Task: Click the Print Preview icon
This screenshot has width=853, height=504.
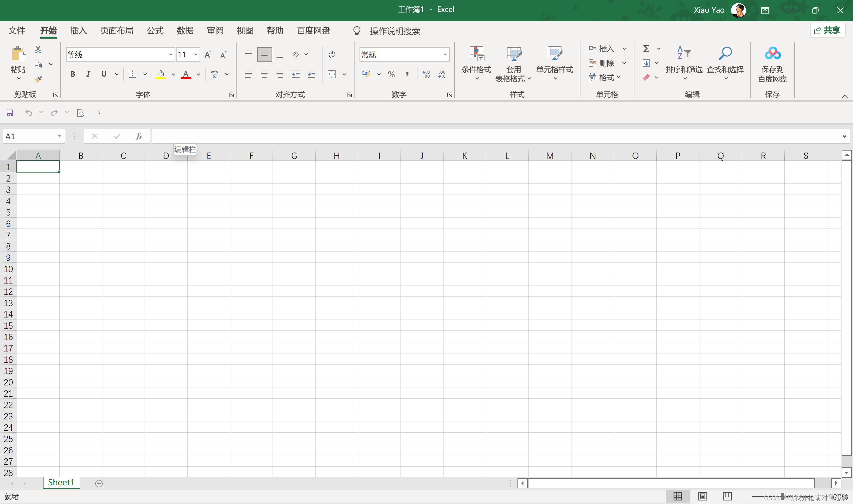Action: pos(81,113)
